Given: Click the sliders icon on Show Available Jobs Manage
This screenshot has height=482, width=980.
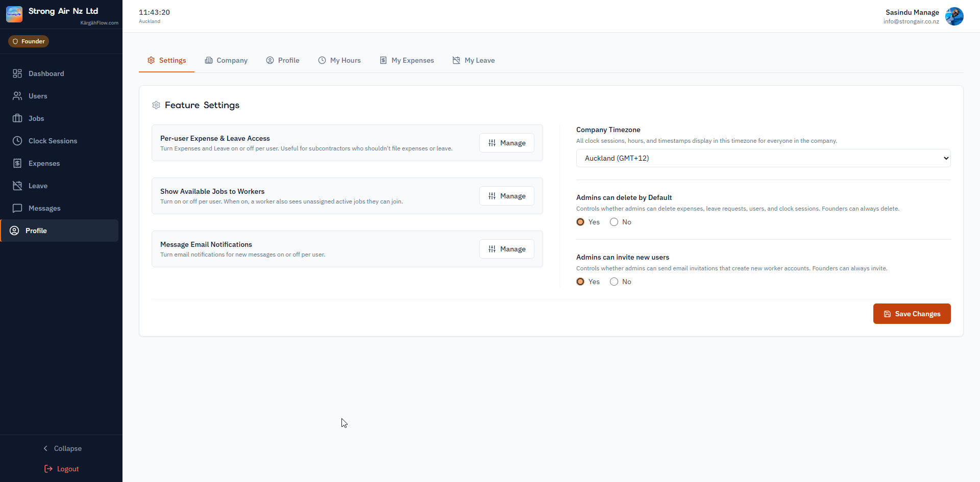Looking at the screenshot, I should [492, 196].
